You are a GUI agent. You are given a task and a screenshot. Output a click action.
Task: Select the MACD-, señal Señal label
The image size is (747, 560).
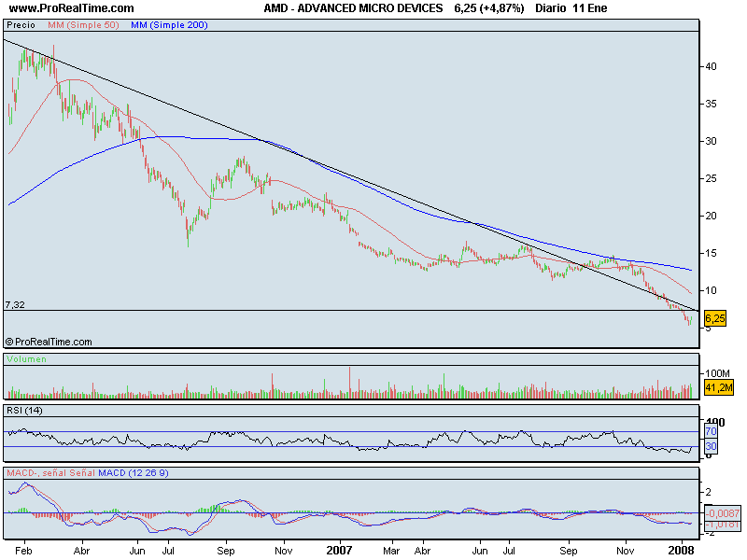51,473
